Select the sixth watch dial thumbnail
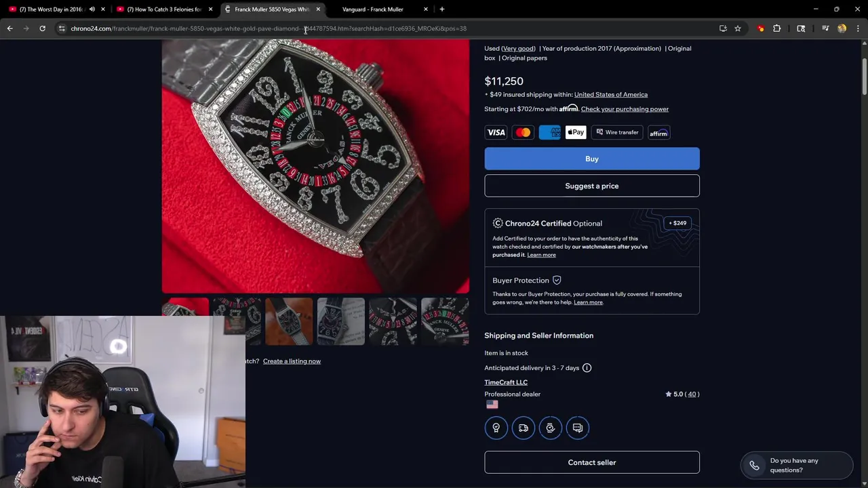This screenshot has width=868, height=488. [x=445, y=321]
